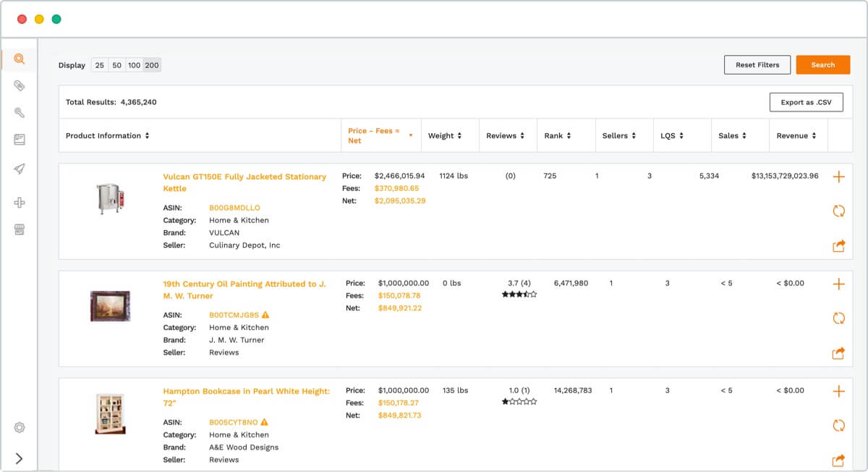The width and height of the screenshot is (868, 472).
Task: Click the net amount $849,921.22
Action: (x=400, y=308)
